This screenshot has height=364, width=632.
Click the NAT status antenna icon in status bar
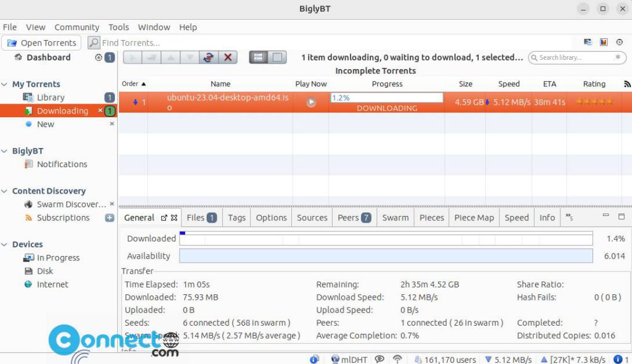pyautogui.click(x=397, y=359)
